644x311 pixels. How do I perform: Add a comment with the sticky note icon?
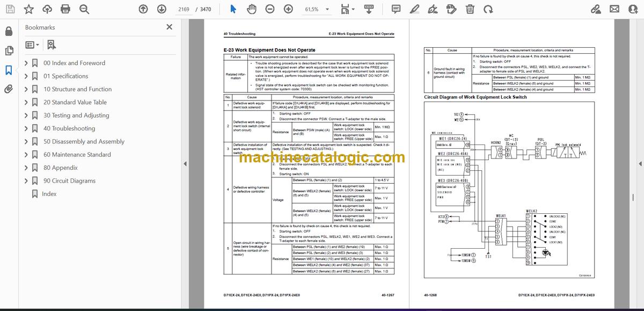[396, 9]
